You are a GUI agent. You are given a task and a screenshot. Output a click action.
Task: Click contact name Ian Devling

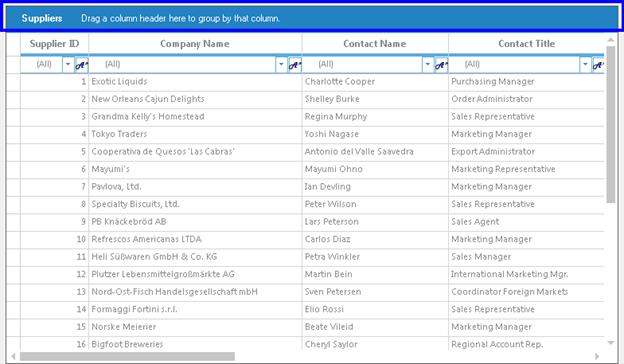tap(328, 187)
